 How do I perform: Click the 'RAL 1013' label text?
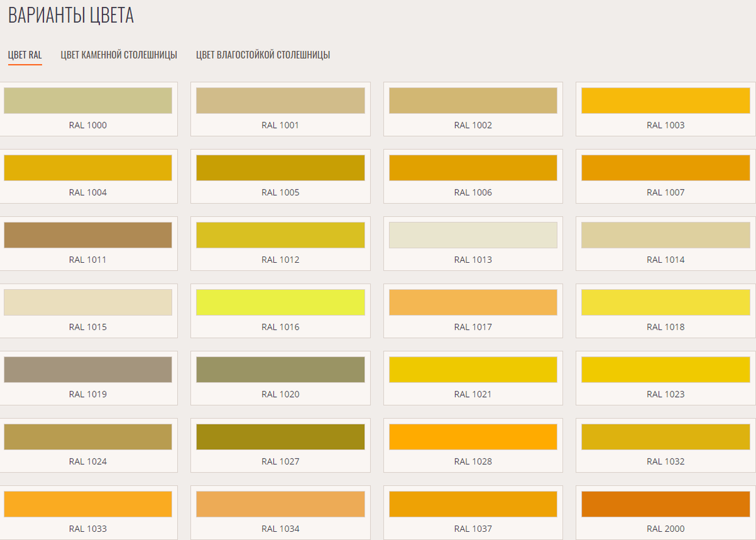coord(473,260)
